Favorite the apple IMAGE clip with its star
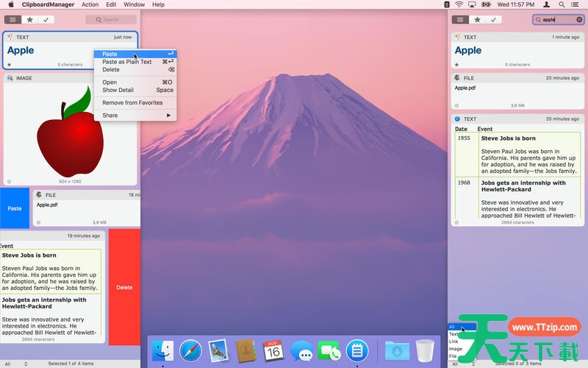 [10, 181]
